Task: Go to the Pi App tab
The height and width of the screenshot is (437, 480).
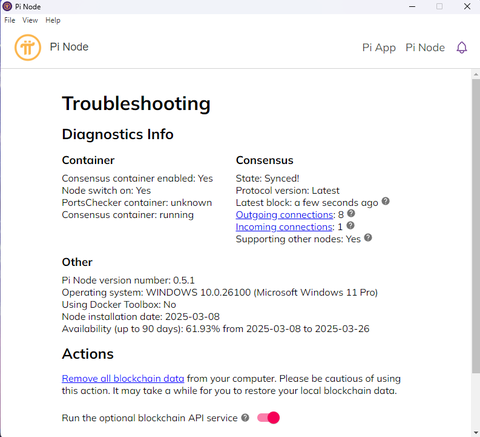Action: [379, 48]
